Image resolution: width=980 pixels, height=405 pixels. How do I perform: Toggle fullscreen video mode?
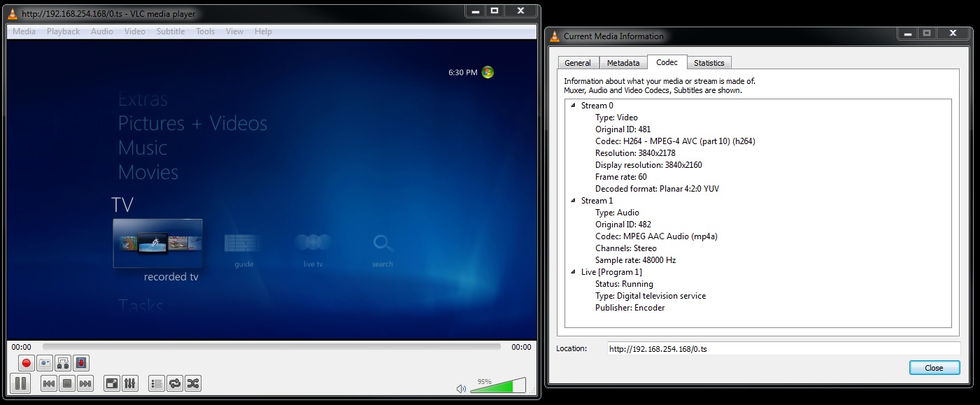[x=112, y=383]
